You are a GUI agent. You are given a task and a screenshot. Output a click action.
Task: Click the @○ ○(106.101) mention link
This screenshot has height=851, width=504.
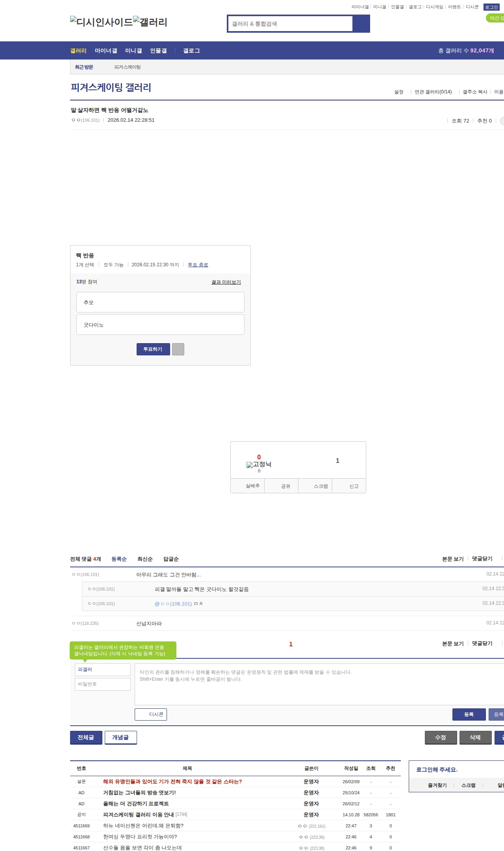pos(173,604)
